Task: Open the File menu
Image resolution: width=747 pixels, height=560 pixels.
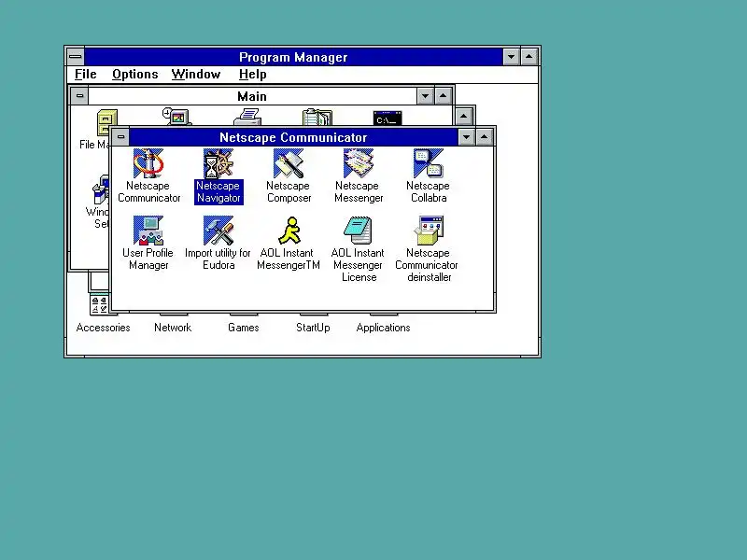Action: (86, 75)
